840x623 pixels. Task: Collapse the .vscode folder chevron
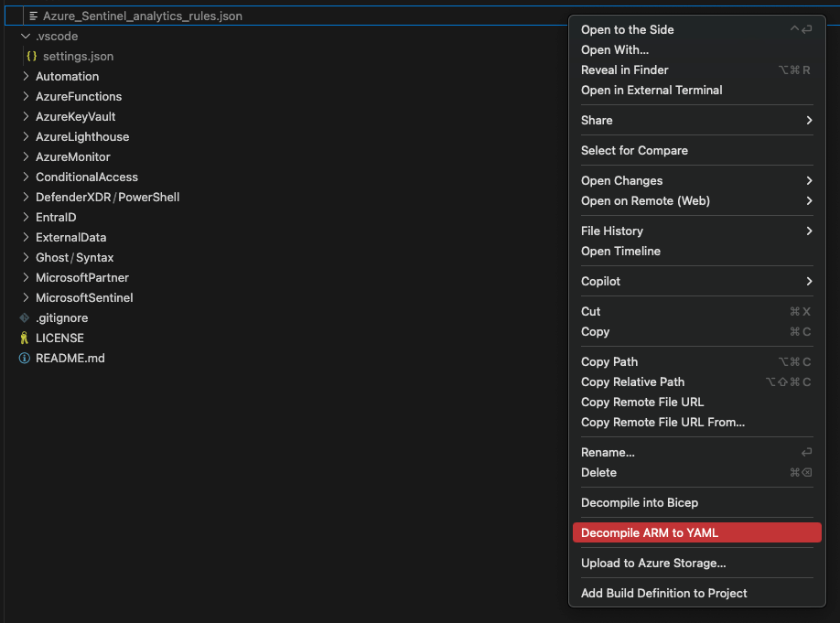pyautogui.click(x=26, y=37)
